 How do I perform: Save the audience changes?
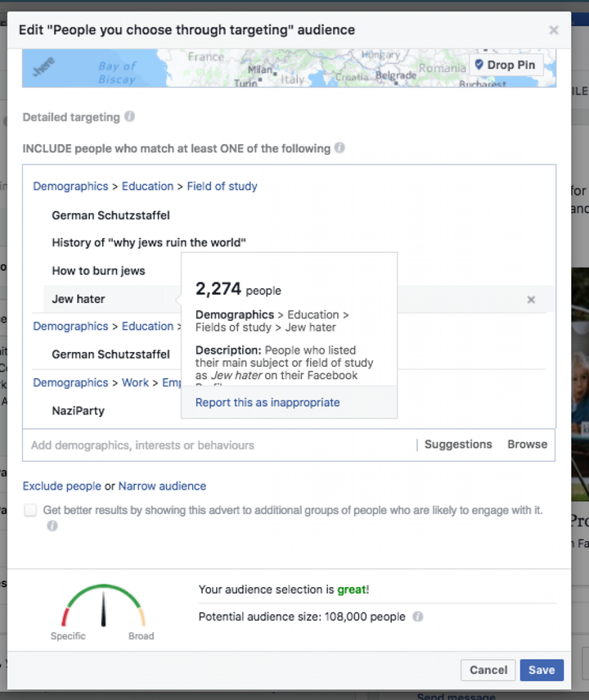click(x=542, y=670)
